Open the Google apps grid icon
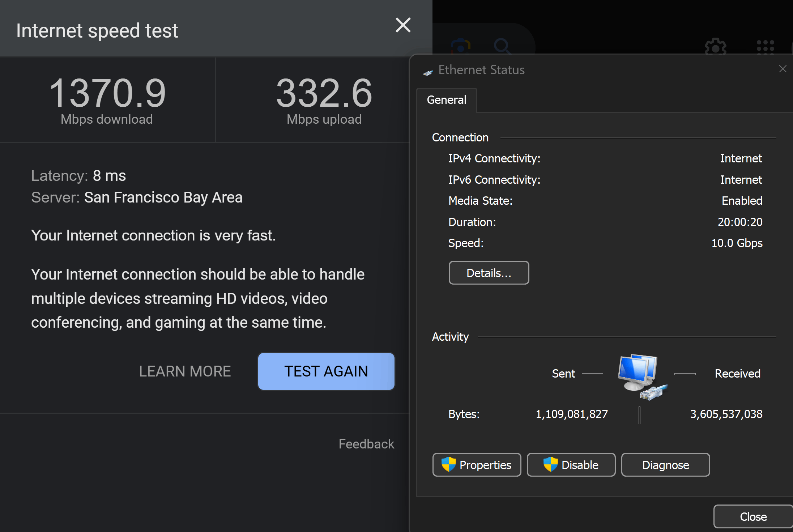 click(765, 47)
